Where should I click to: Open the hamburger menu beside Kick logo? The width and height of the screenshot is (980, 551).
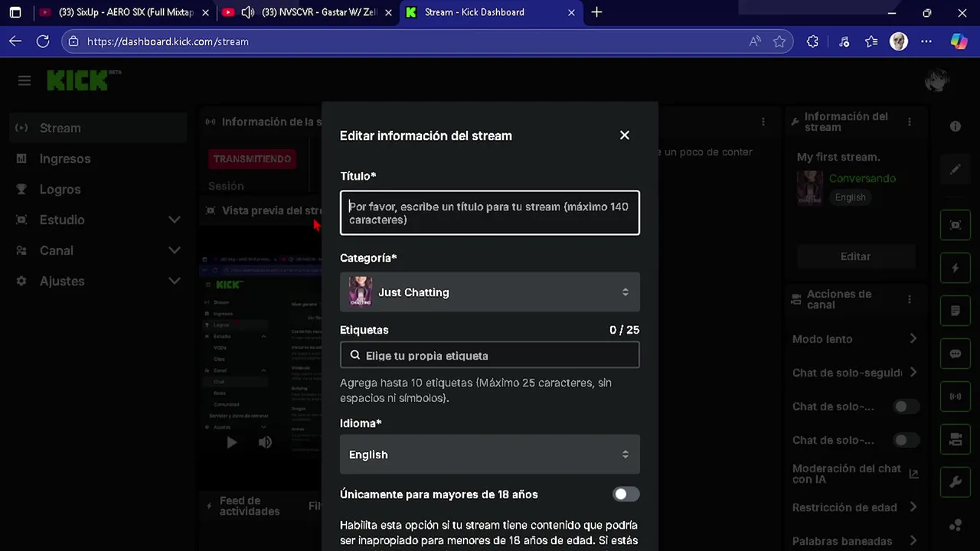click(x=24, y=80)
